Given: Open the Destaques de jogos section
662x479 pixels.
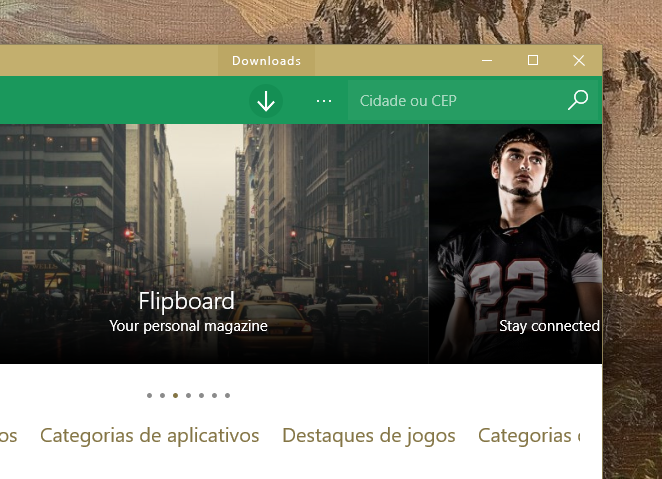Looking at the screenshot, I should (x=369, y=436).
